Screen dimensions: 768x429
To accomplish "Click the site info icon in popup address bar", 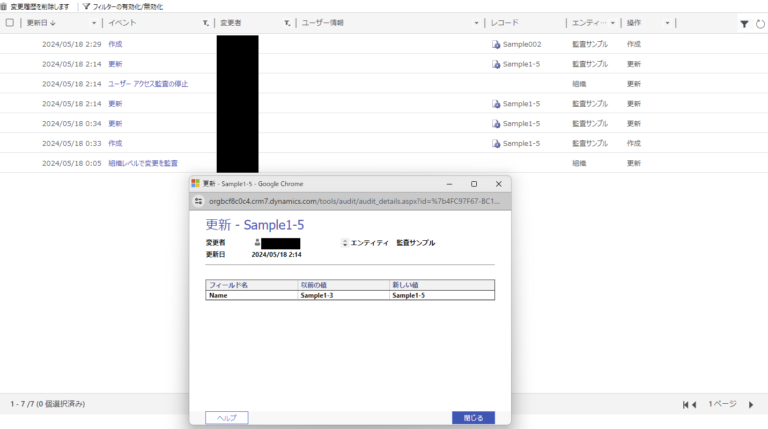I will click(x=199, y=201).
